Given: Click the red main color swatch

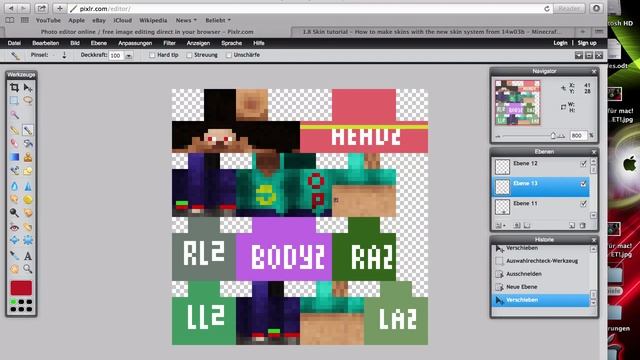Looking at the screenshot, I should coord(21,288).
